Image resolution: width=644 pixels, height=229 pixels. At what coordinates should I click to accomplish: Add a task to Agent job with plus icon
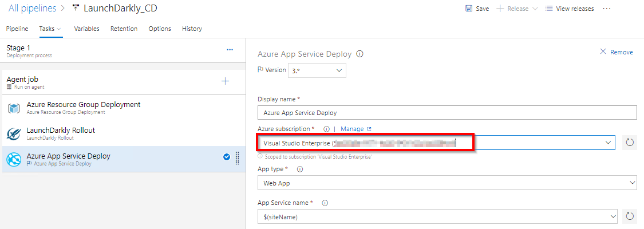pyautogui.click(x=225, y=81)
